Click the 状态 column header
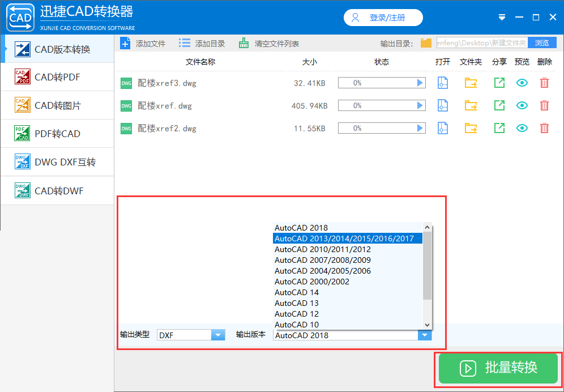 382,62
